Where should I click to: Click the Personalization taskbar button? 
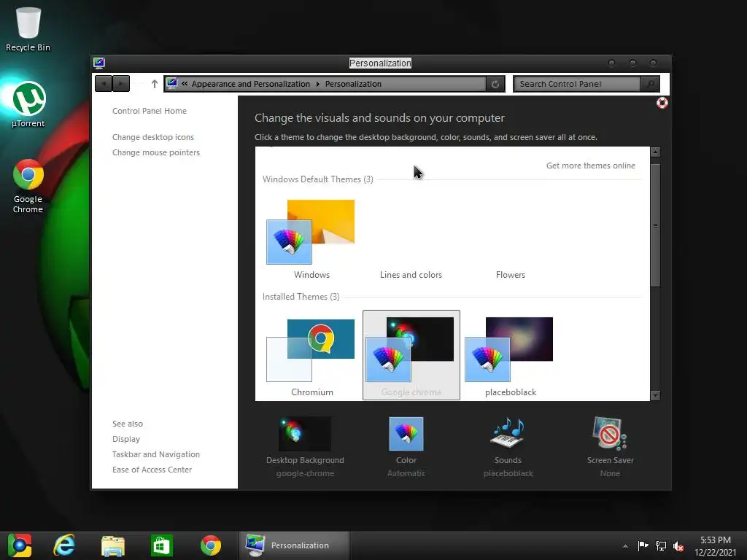295,545
